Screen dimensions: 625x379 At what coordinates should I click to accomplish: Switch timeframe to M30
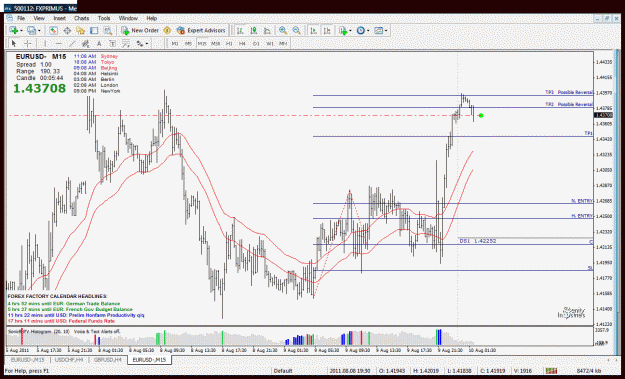(216, 43)
